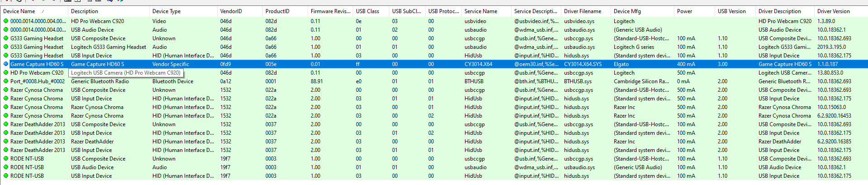Click the BTHUSB.sys driver filename cell

tap(578, 81)
